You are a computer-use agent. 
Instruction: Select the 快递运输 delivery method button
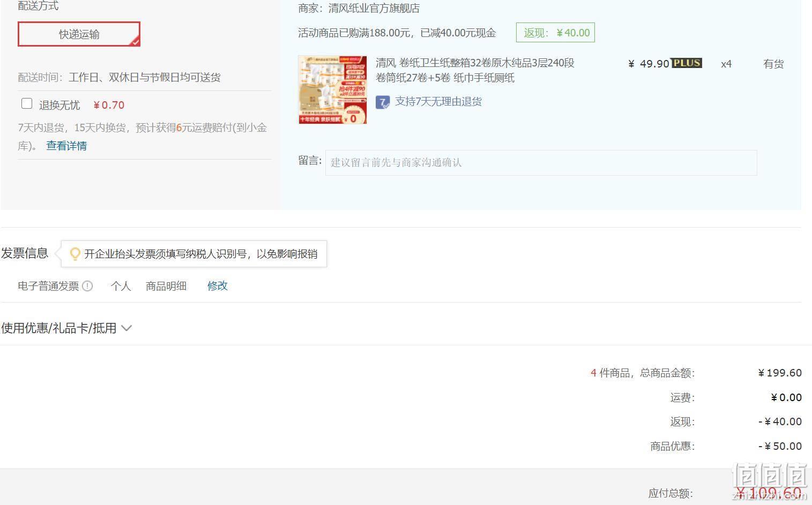[x=79, y=34]
